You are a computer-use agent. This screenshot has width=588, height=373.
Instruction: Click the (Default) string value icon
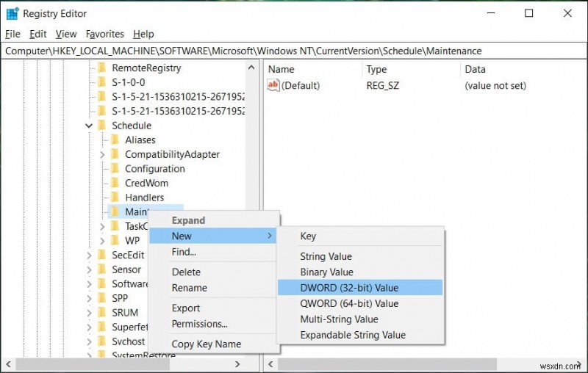(x=273, y=85)
